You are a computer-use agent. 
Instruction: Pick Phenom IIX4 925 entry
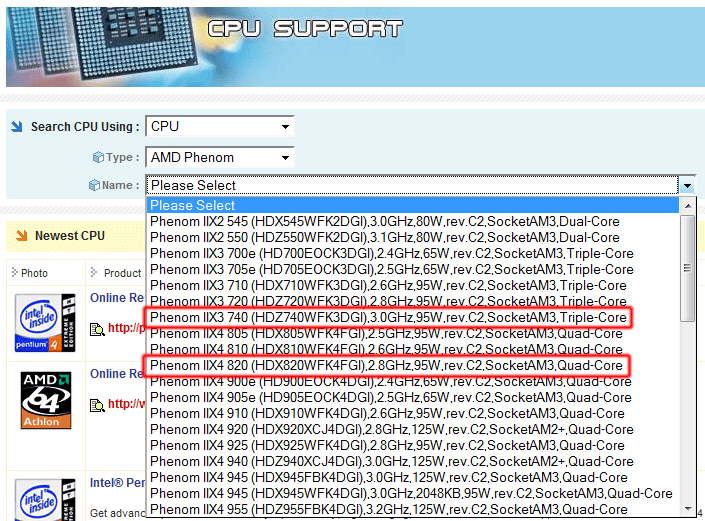[x=412, y=445]
